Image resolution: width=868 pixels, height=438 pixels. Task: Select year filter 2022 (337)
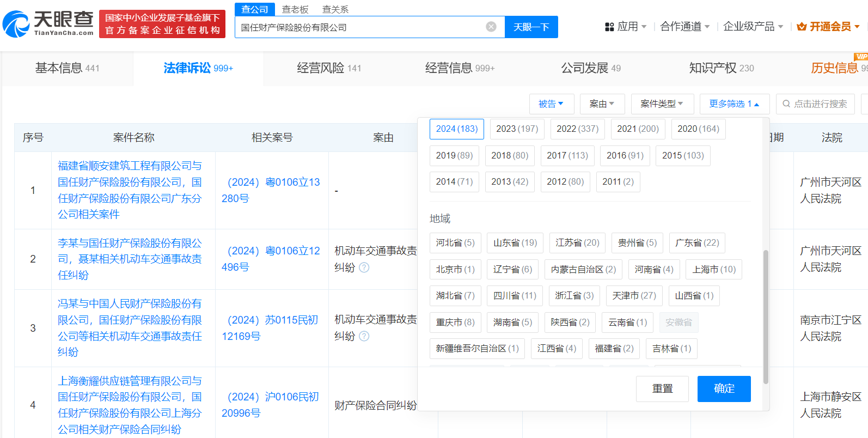pyautogui.click(x=577, y=129)
